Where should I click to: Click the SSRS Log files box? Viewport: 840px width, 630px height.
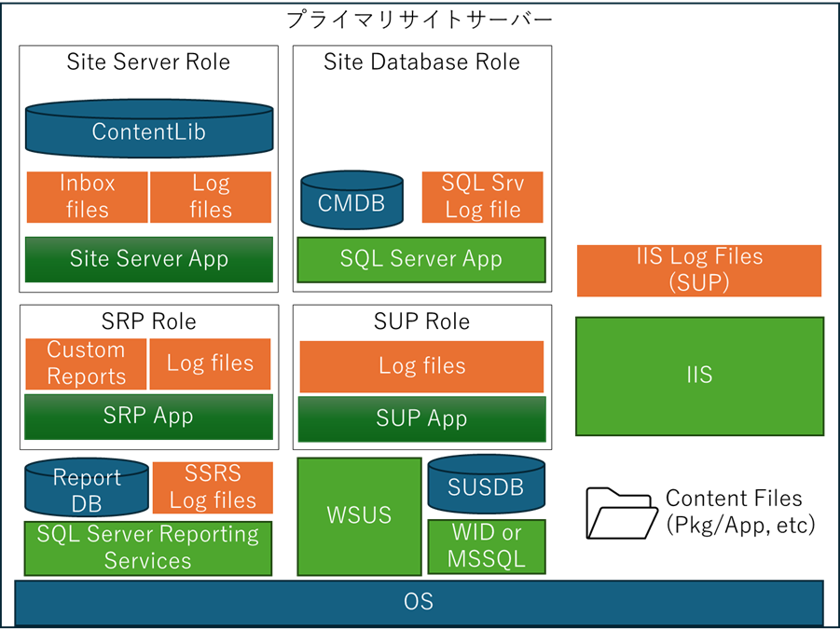click(x=213, y=487)
